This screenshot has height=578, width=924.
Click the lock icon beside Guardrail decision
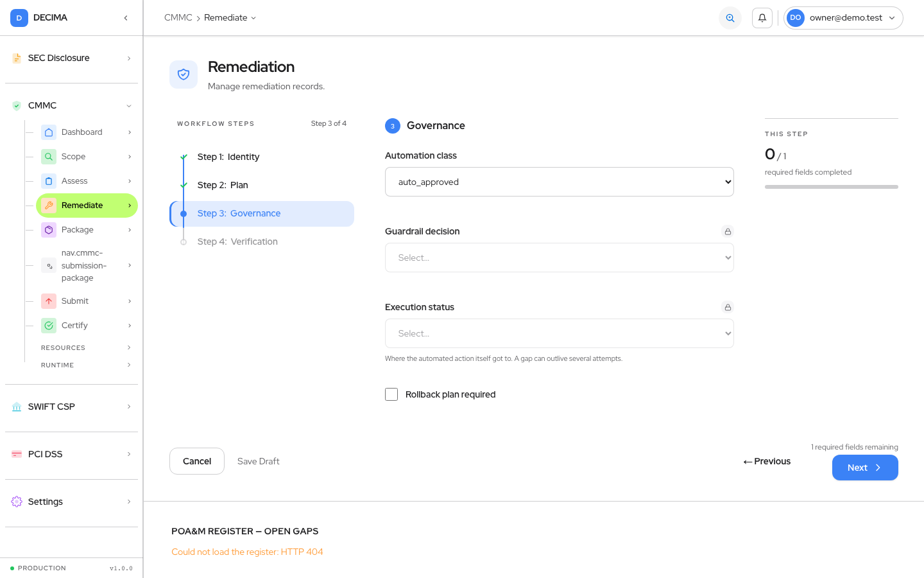[728, 231]
